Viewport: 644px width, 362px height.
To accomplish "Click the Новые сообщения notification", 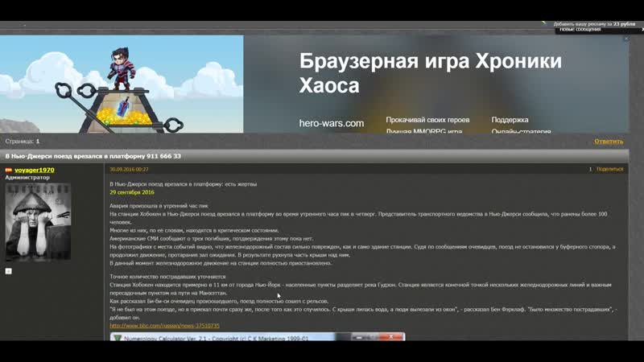I will [x=580, y=30].
